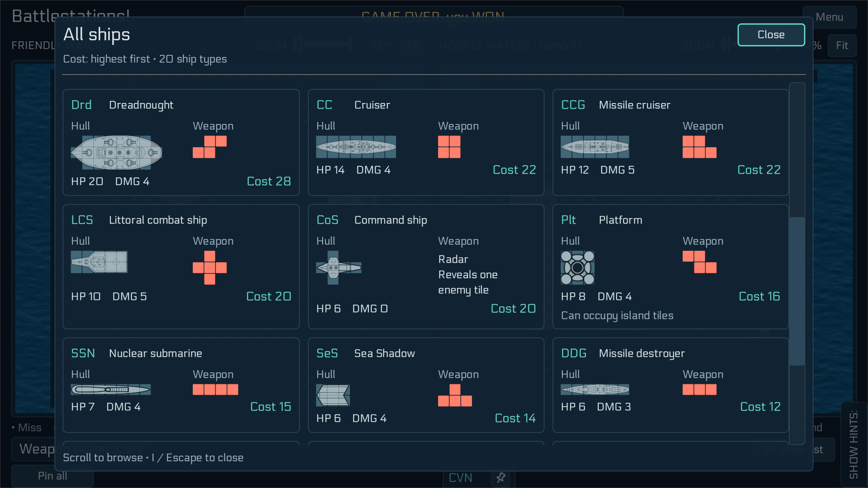
Task: Click 'Can occupy island tiles' note
Action: tap(617, 316)
